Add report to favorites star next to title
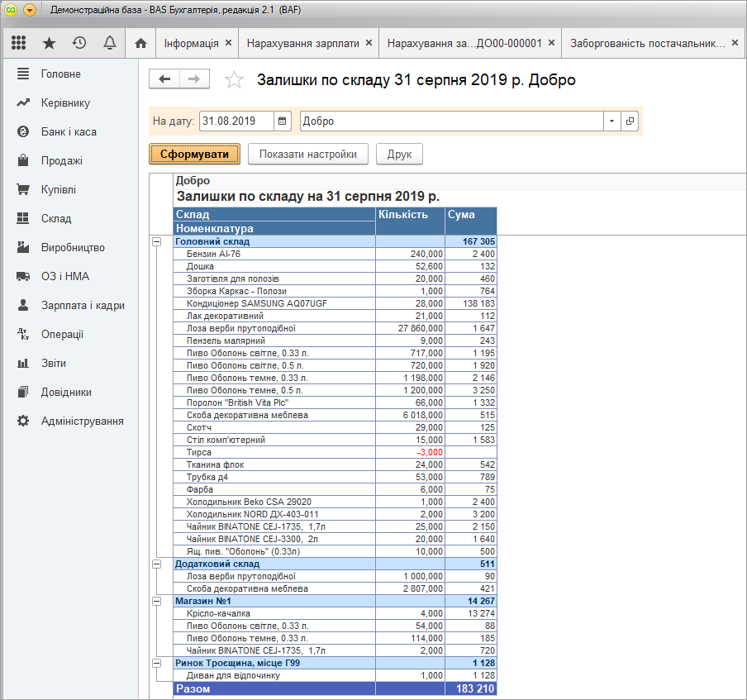Viewport: 747px width, 700px height. [x=235, y=79]
